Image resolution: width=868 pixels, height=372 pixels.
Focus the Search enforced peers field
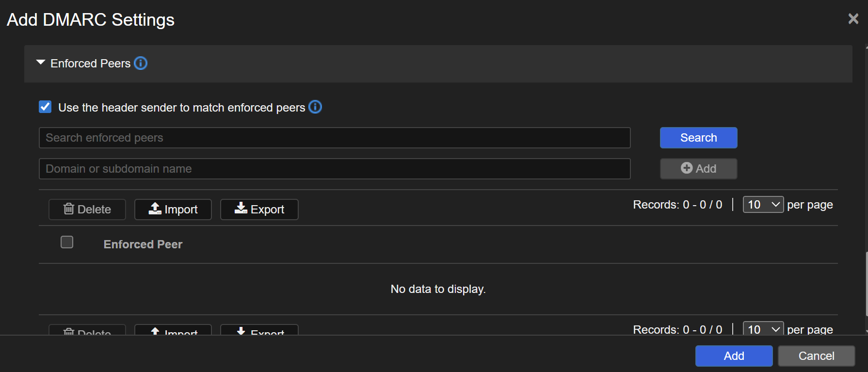335,138
